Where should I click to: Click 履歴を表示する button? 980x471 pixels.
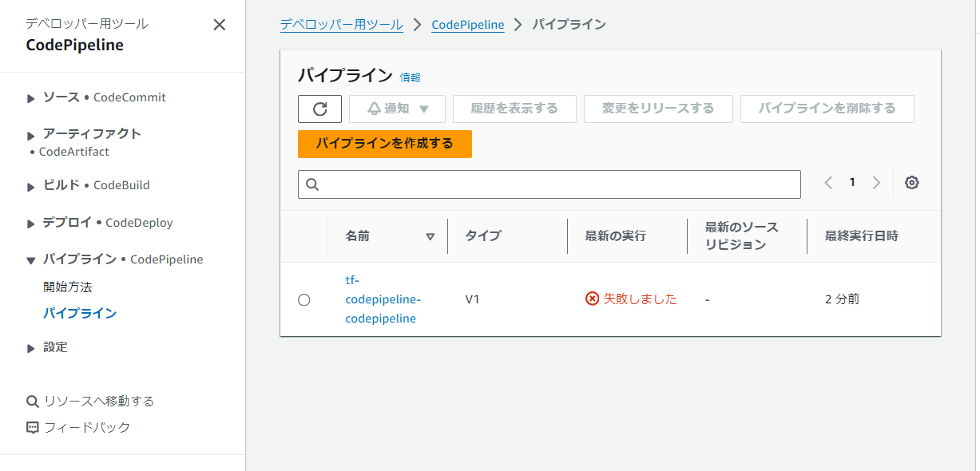click(x=514, y=109)
